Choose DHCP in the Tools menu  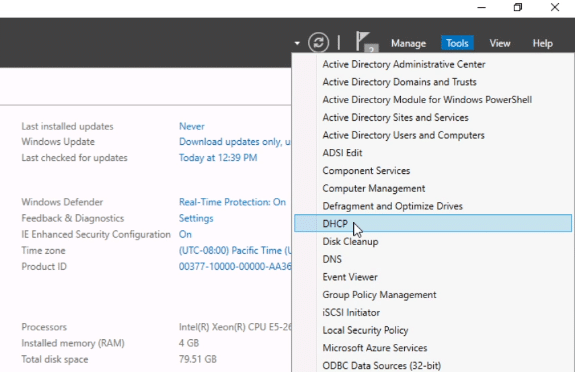click(x=433, y=223)
